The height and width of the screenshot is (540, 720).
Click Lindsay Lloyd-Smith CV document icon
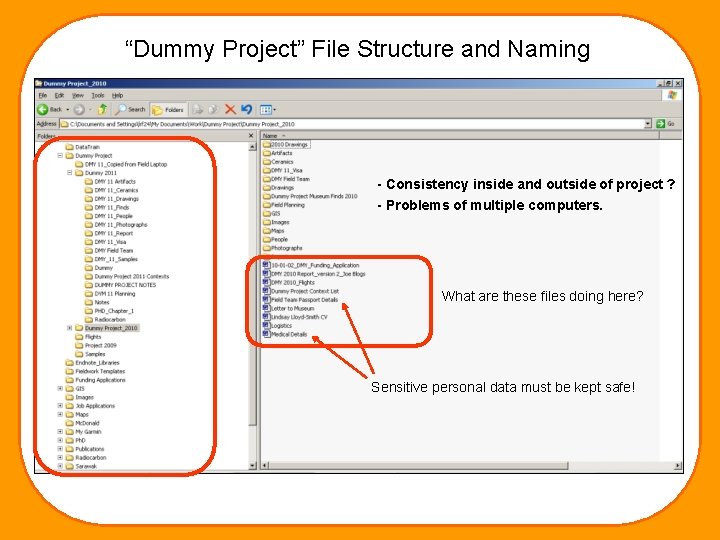pos(266,317)
